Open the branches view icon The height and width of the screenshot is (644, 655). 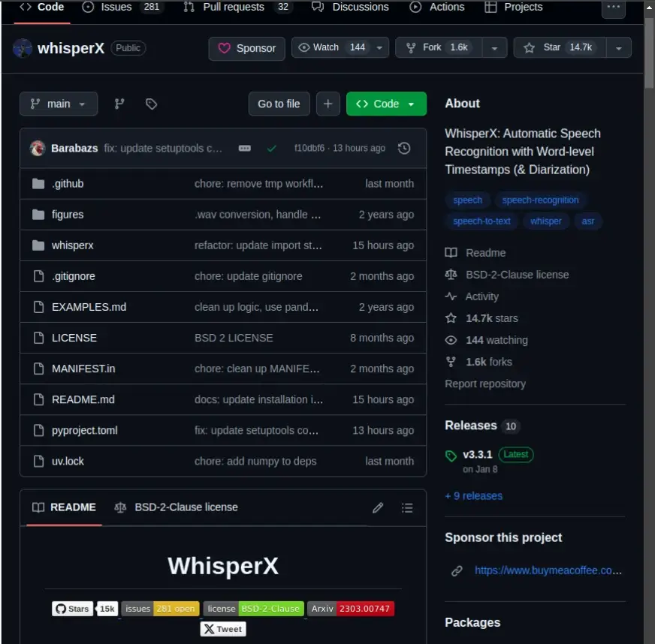(x=119, y=104)
